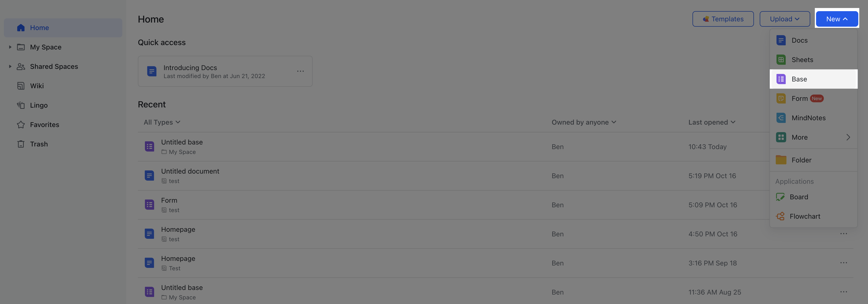Image resolution: width=868 pixels, height=304 pixels.
Task: Open the All Types filter
Action: point(162,122)
